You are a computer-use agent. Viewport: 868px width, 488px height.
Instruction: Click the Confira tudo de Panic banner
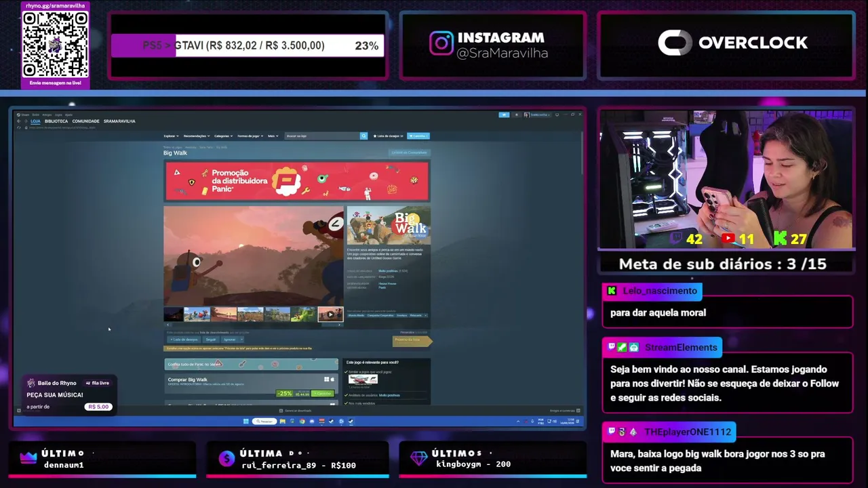click(251, 364)
